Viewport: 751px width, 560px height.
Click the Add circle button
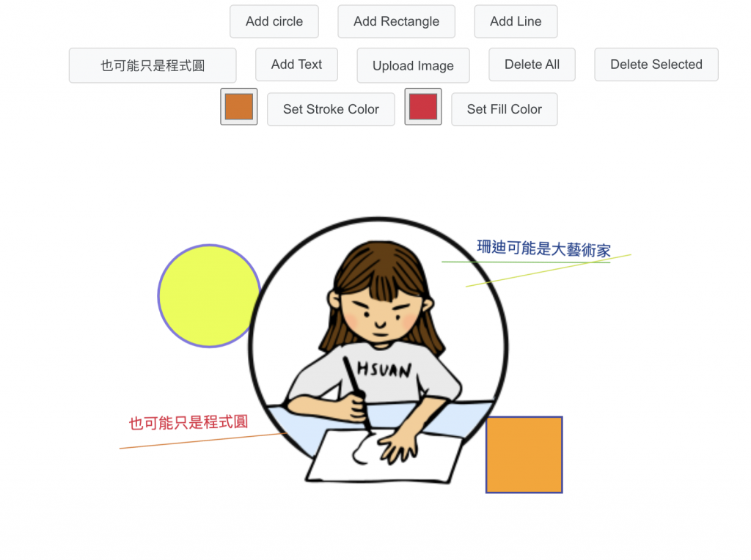(274, 21)
